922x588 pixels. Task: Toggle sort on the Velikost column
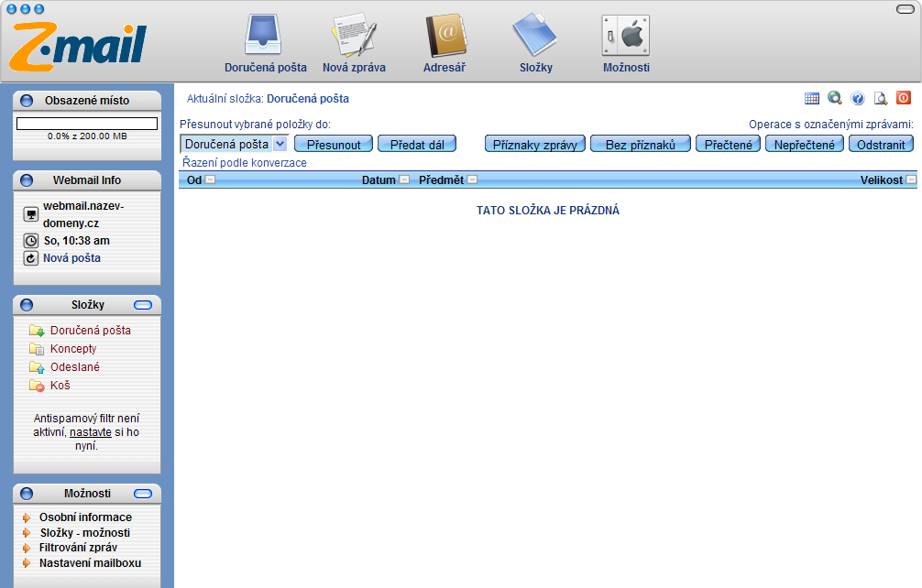pos(910,180)
